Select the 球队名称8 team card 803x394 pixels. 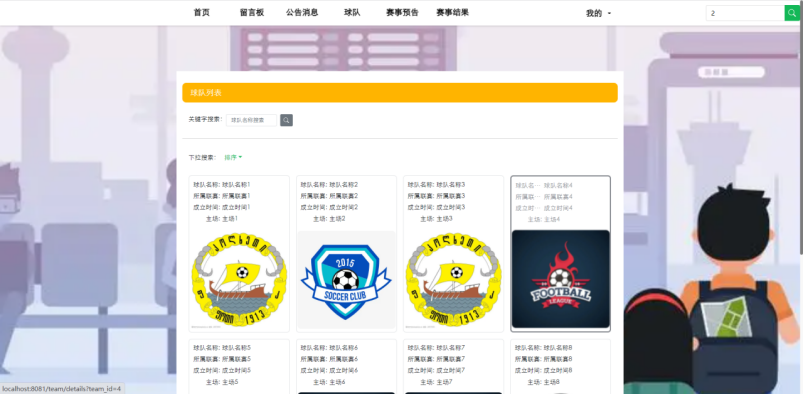pyautogui.click(x=561, y=366)
